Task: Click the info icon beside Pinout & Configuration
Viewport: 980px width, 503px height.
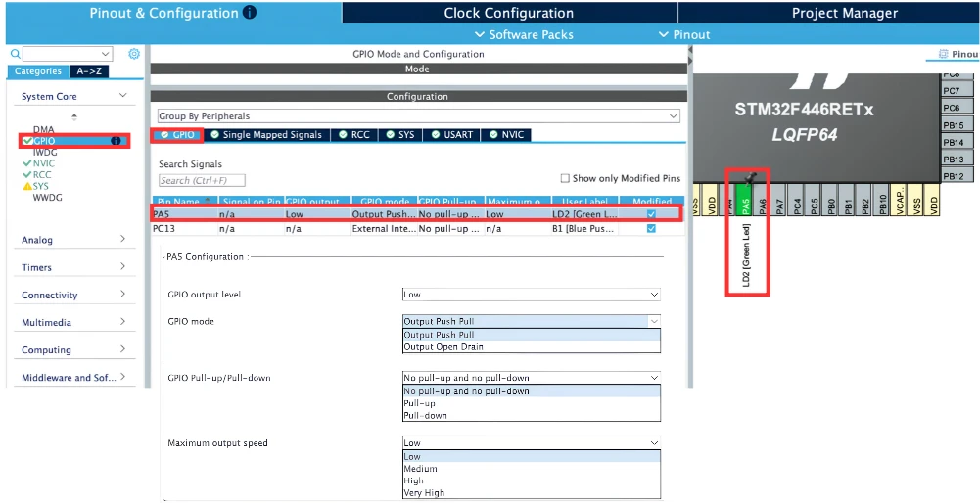Action: coord(250,13)
